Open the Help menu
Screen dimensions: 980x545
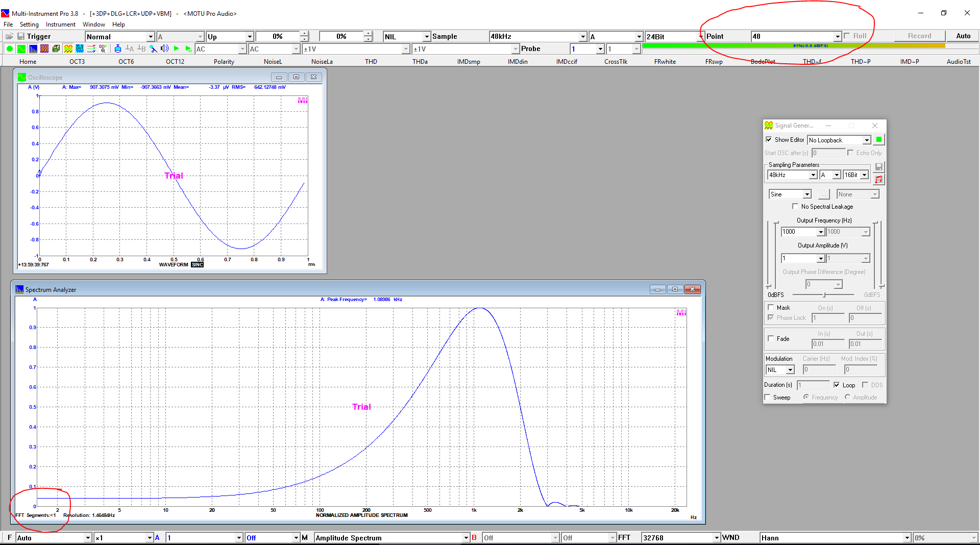coord(118,24)
